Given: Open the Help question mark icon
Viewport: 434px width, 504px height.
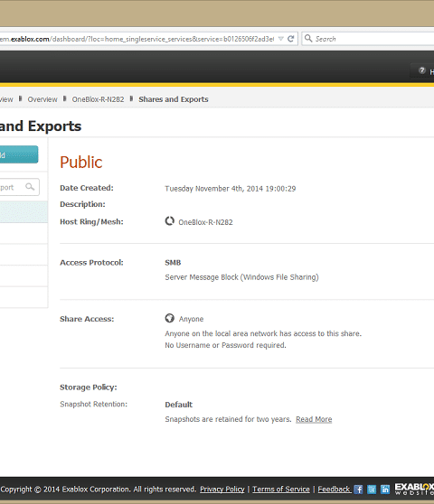Looking at the screenshot, I should [421, 70].
